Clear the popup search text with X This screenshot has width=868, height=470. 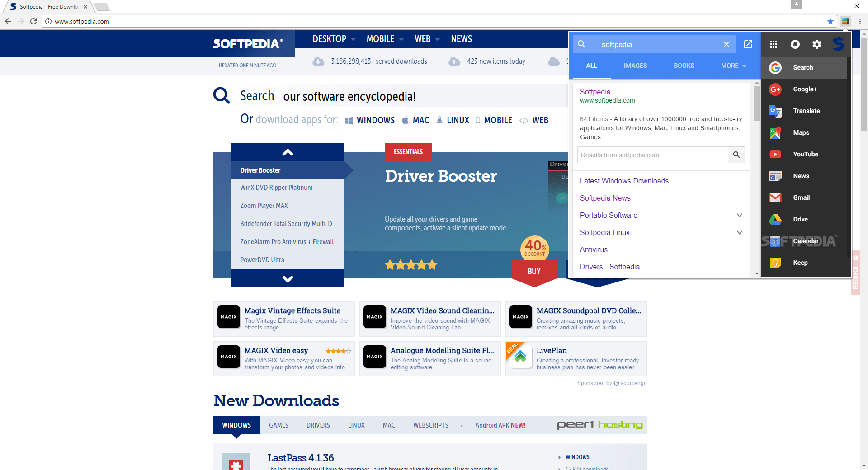pyautogui.click(x=726, y=44)
